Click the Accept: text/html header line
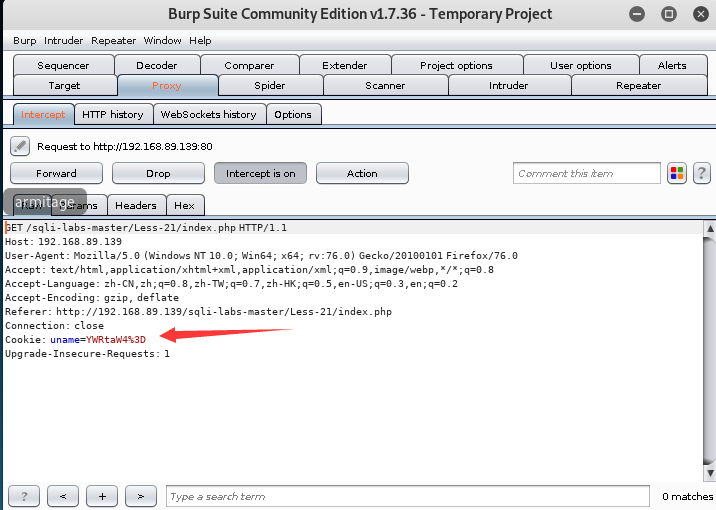The image size is (716, 510). tap(249, 269)
